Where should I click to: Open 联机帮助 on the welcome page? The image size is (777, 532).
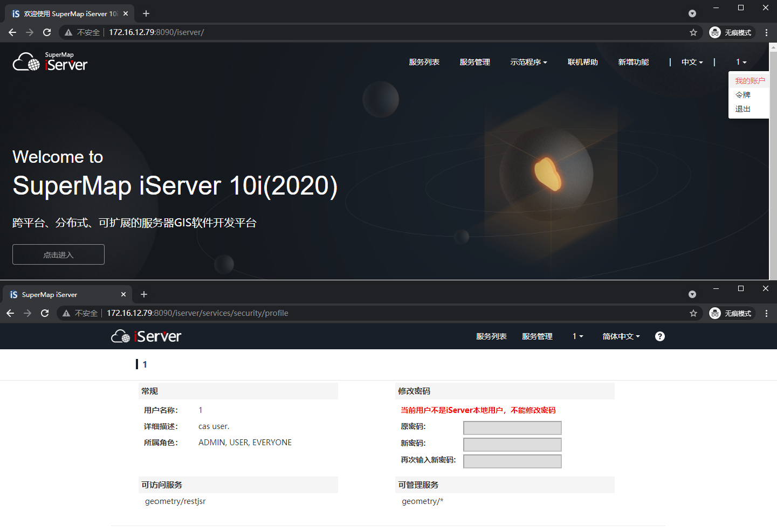(583, 62)
